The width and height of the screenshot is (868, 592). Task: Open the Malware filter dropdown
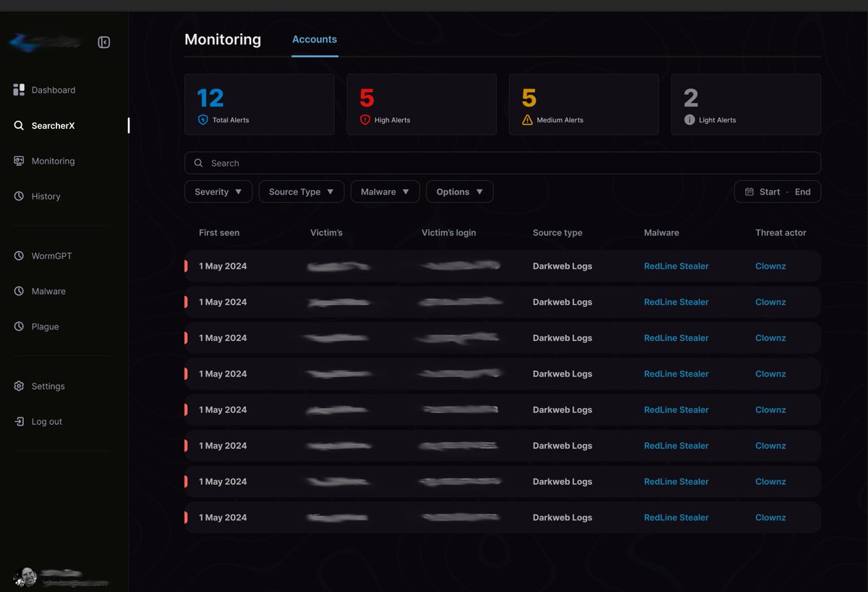click(x=385, y=192)
